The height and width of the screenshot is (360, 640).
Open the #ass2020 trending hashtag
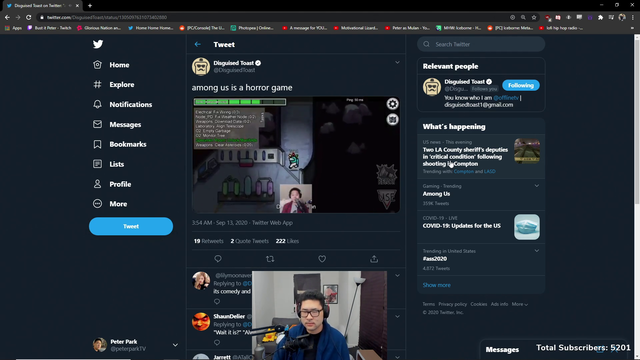(x=435, y=259)
